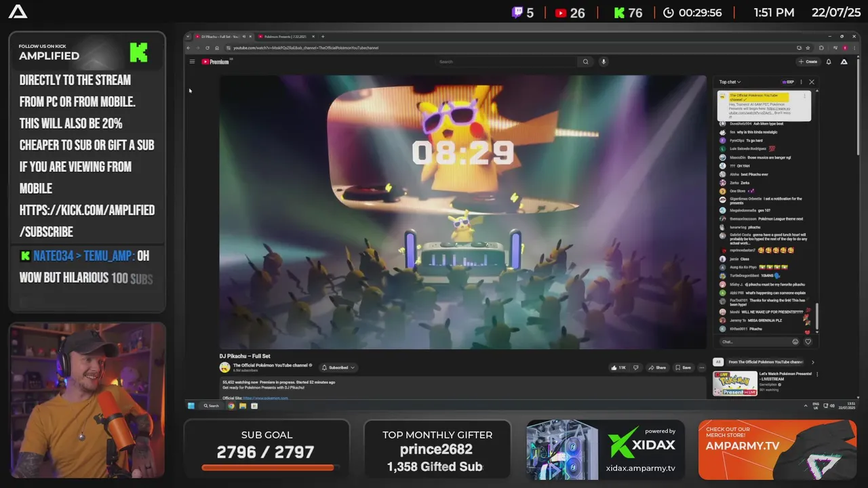Open the Official Site pokemon.com link
The width and height of the screenshot is (868, 488).
[x=265, y=398]
